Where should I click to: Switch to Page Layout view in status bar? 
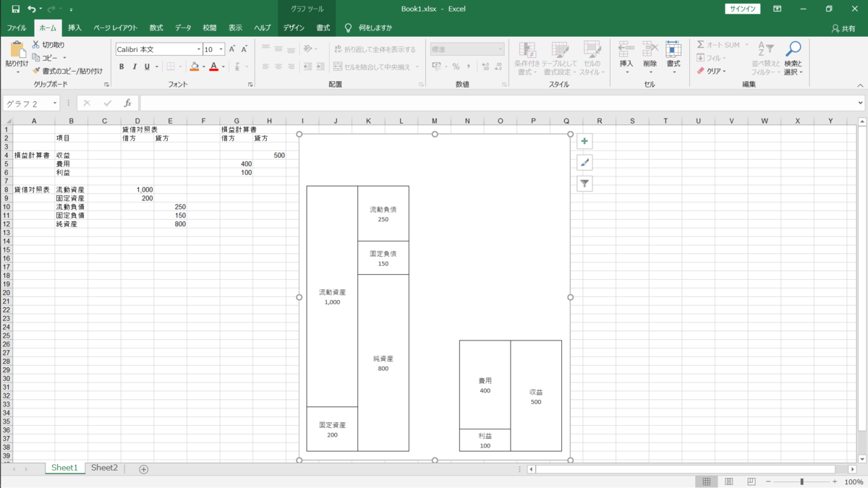[x=729, y=481]
